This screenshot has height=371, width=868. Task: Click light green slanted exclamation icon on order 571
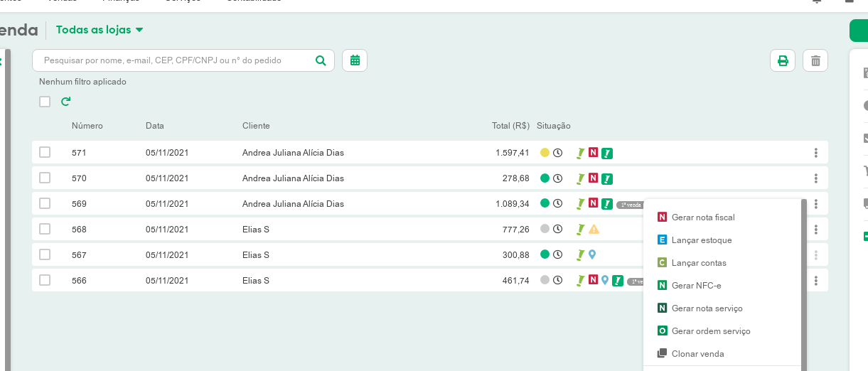tap(580, 152)
